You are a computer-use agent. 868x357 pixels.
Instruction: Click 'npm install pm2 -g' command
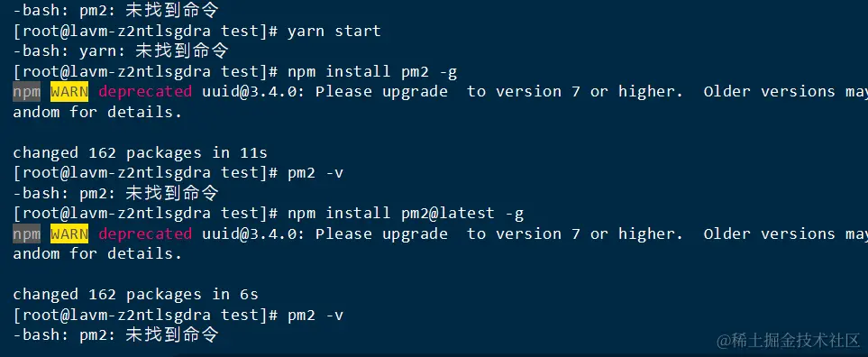(372, 71)
